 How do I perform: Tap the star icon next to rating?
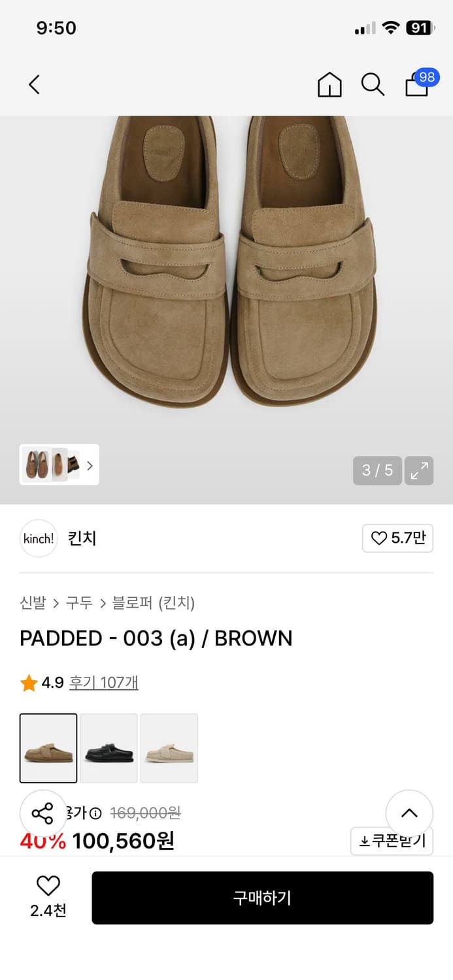pos(28,682)
